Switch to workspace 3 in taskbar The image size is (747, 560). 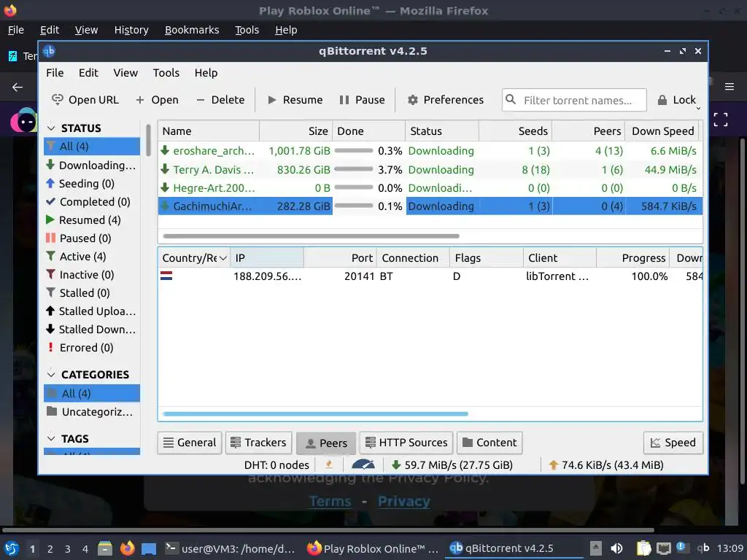tap(67, 548)
